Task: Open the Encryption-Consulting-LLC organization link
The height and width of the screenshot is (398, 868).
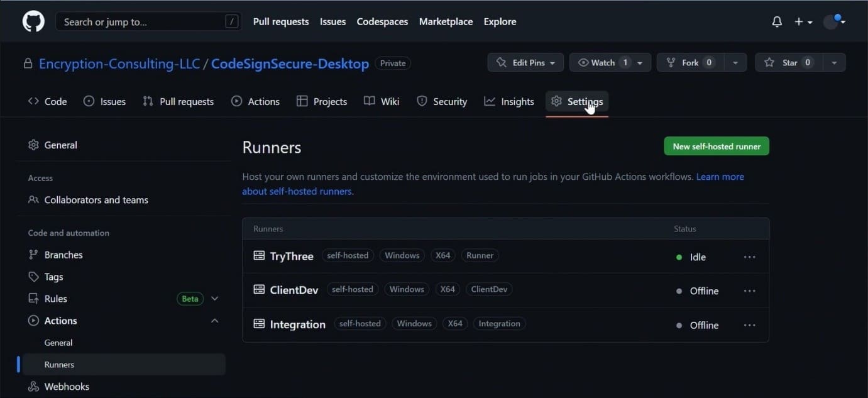Action: 119,64
